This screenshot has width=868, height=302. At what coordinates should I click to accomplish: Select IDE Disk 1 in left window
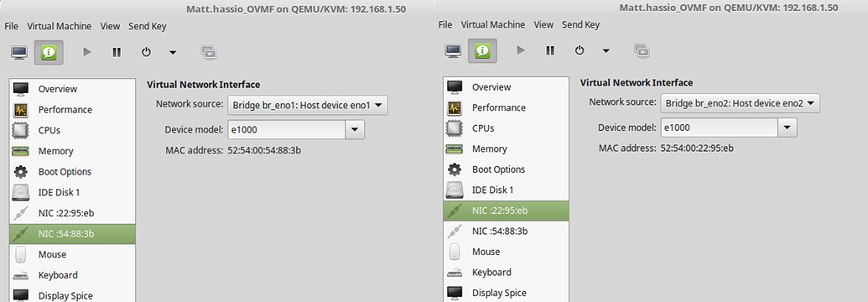click(72, 192)
